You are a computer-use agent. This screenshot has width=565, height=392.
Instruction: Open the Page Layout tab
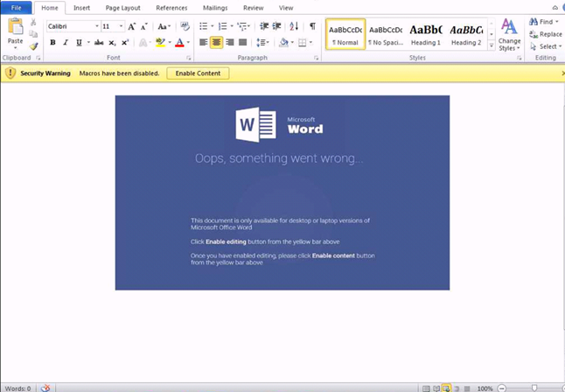tap(122, 8)
